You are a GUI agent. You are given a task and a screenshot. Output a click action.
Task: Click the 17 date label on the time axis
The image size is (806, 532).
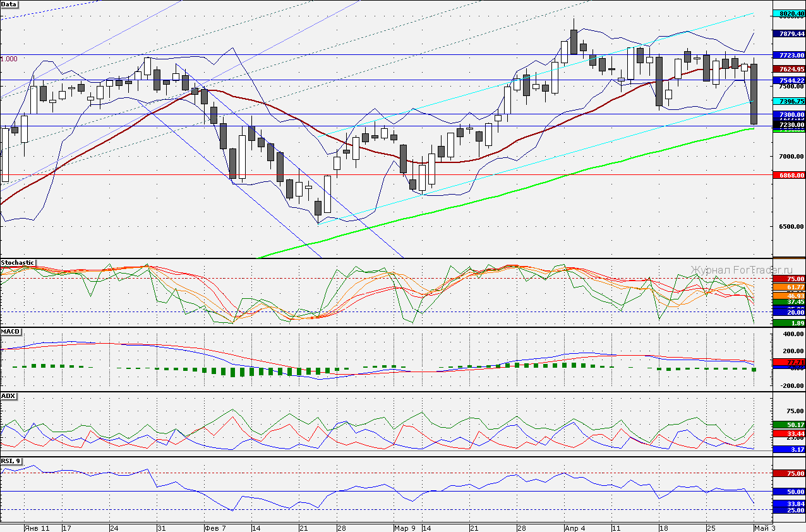(67, 528)
